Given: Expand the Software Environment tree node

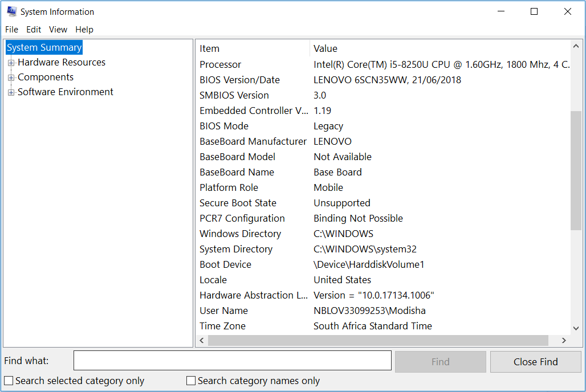Looking at the screenshot, I should (11, 92).
